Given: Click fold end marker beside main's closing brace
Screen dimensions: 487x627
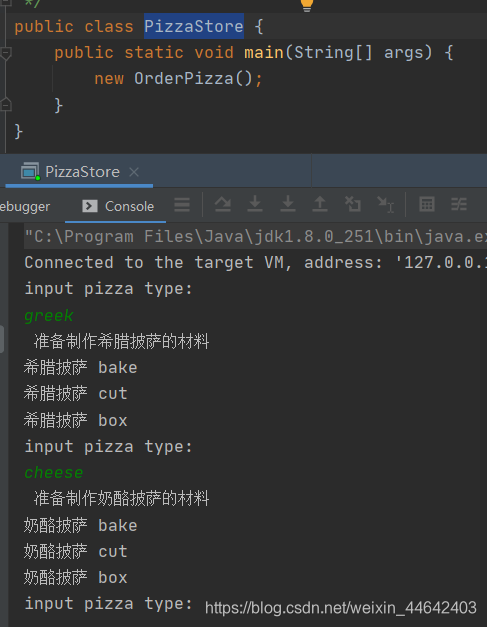Looking at the screenshot, I should [6, 105].
